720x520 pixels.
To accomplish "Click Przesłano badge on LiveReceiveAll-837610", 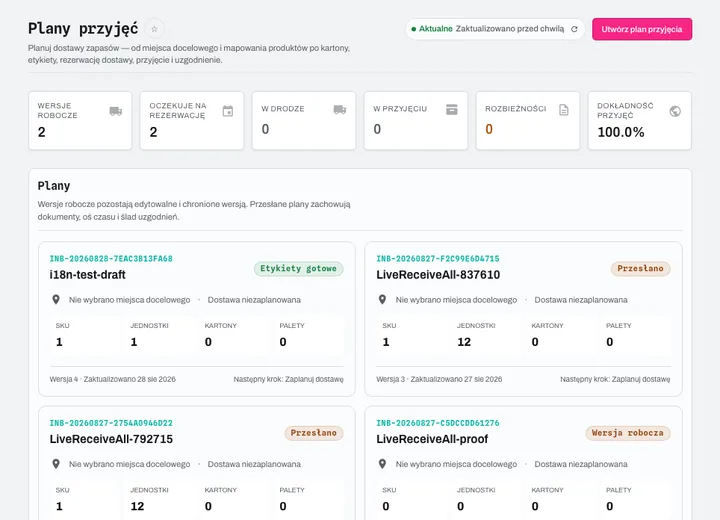I will pyautogui.click(x=641, y=269).
